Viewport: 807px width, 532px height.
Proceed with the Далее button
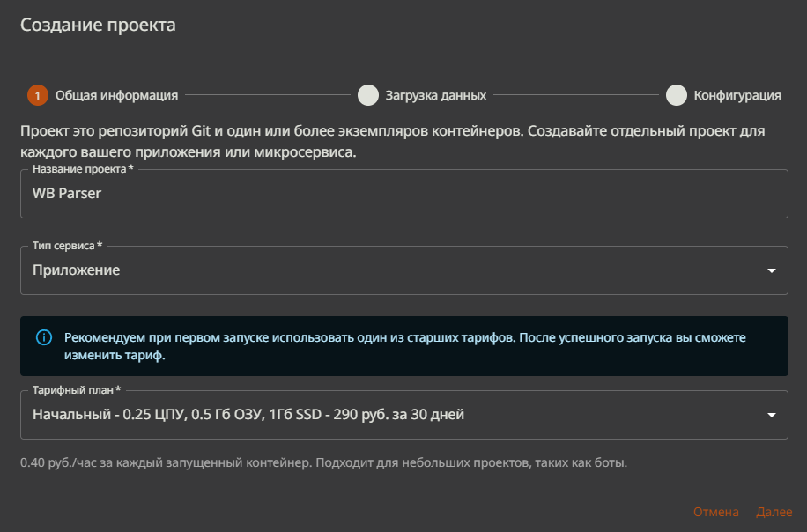pos(774,512)
